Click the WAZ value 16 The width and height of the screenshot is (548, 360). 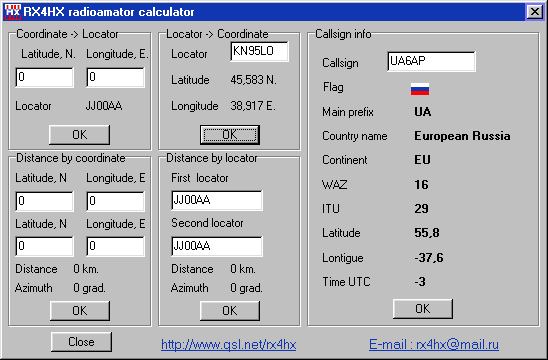pyautogui.click(x=421, y=185)
